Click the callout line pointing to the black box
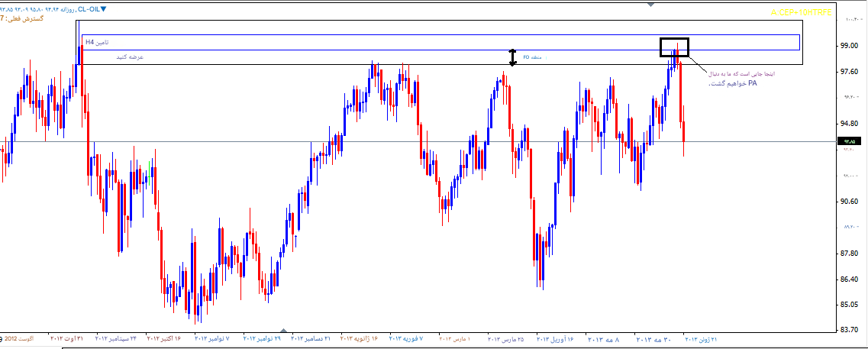This screenshot has width=868, height=349. coord(699,63)
